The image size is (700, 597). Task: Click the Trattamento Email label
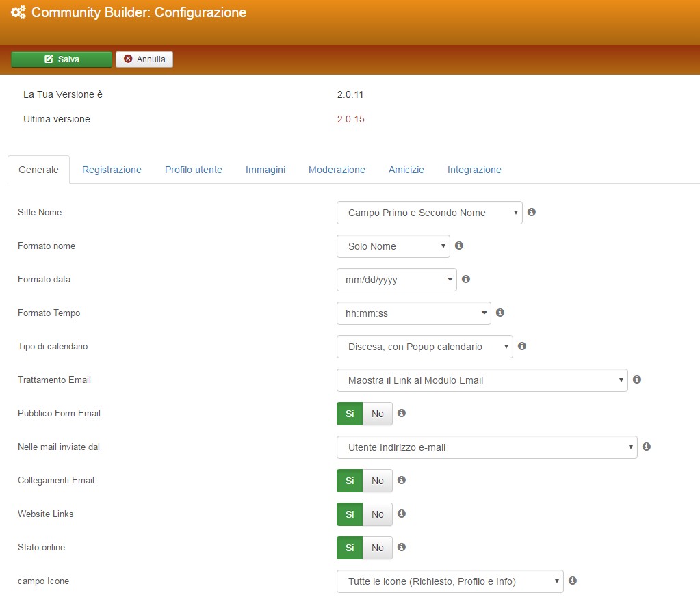(55, 380)
